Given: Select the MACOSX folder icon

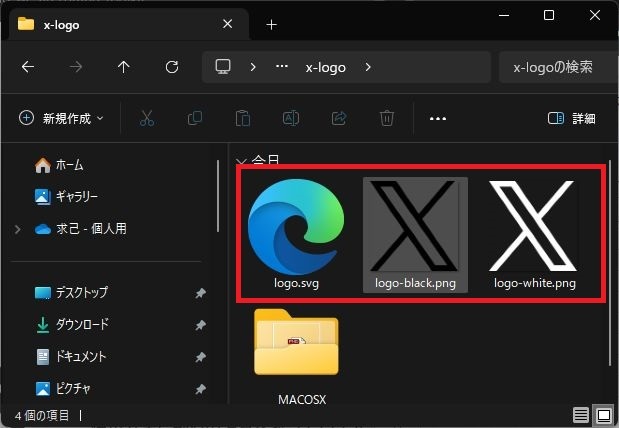Looking at the screenshot, I should pos(296,342).
